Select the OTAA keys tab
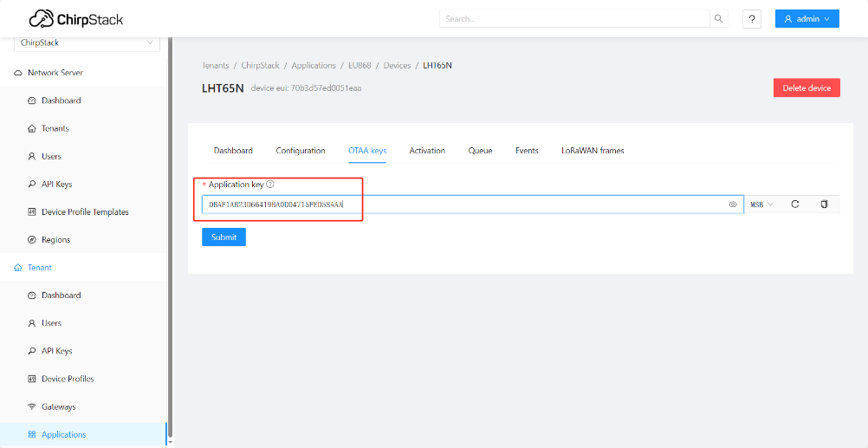Image resolution: width=868 pixels, height=448 pixels. [367, 151]
